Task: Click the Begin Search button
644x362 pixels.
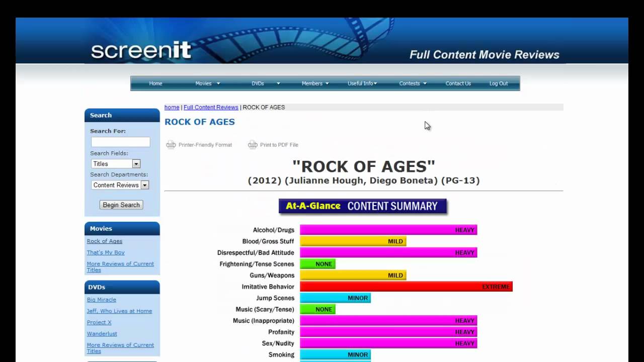Action: coord(121,205)
